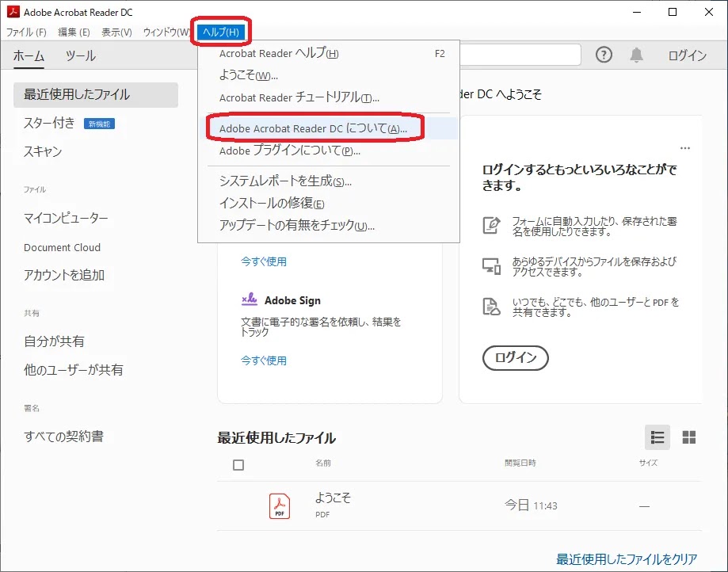Select Adobe プラグインについて(P)...
The image size is (728, 572).
pos(329,151)
